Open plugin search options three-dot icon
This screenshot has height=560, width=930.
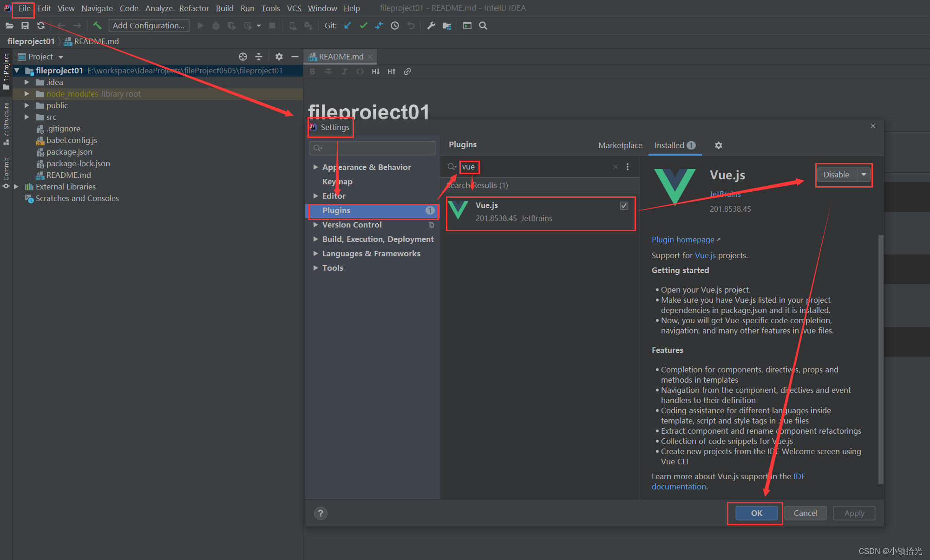(628, 167)
